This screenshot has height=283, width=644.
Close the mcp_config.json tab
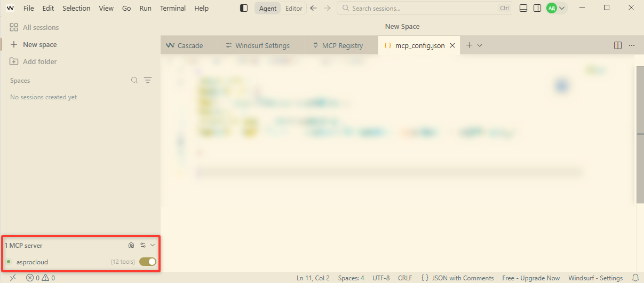(x=452, y=45)
